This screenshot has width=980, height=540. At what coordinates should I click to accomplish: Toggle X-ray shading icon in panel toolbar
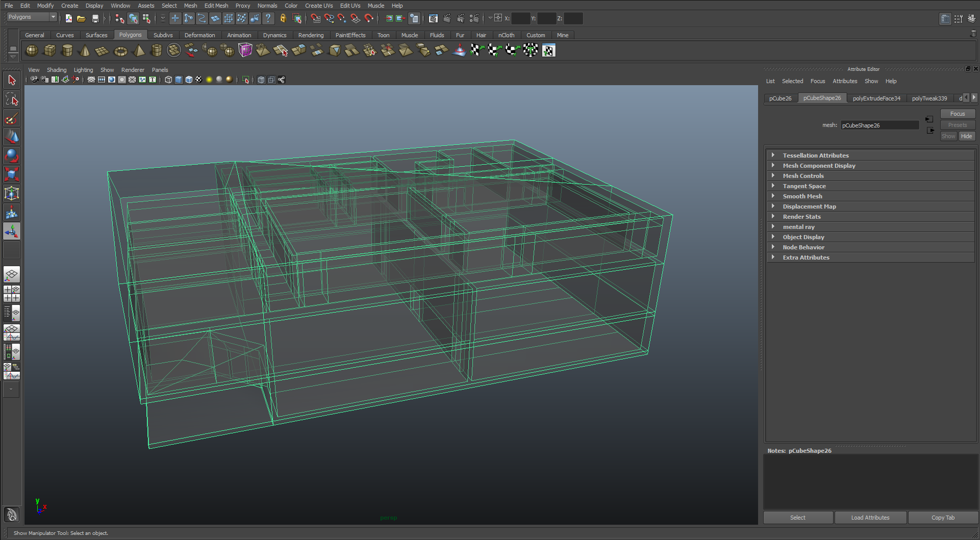point(261,80)
